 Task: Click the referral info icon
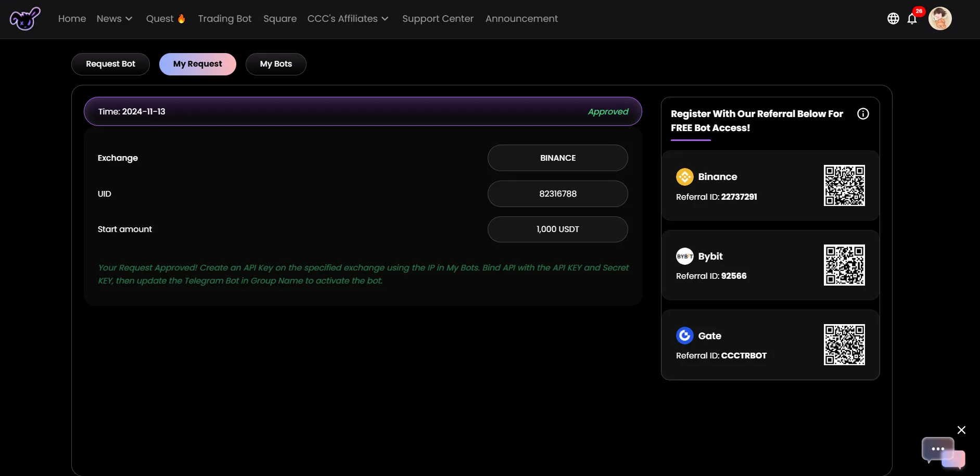click(863, 114)
